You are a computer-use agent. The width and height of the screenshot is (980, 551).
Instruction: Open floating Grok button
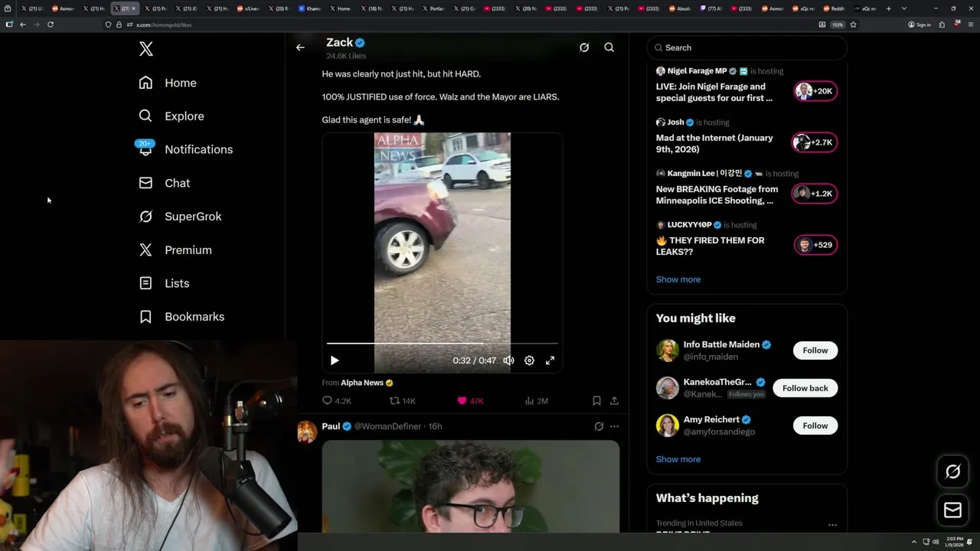[953, 472]
